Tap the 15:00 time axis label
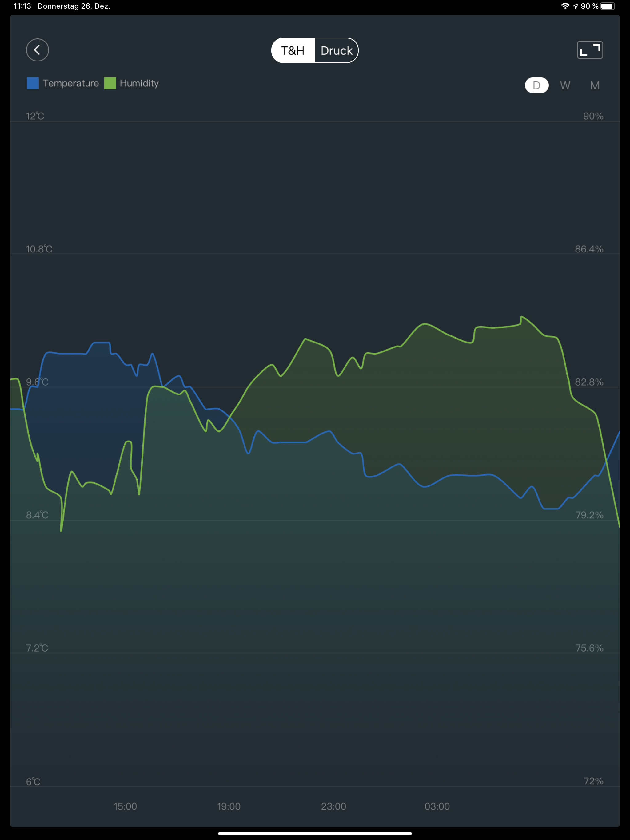This screenshot has height=840, width=630. tap(126, 806)
